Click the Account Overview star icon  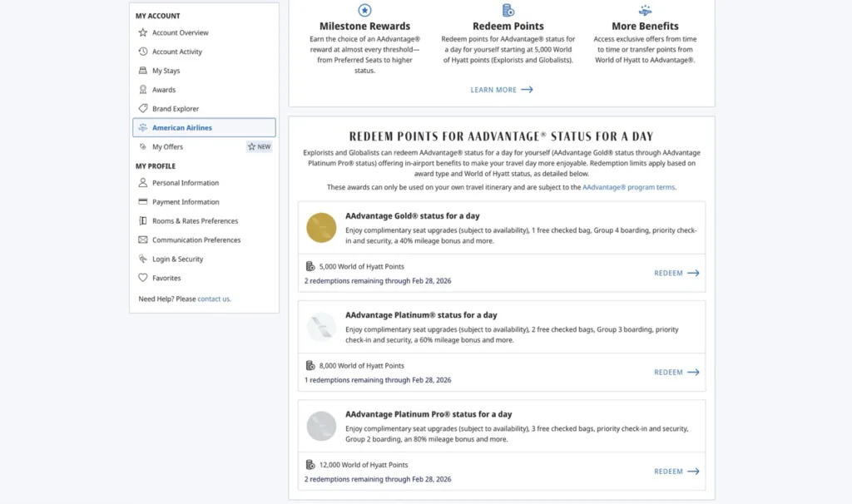tap(143, 32)
